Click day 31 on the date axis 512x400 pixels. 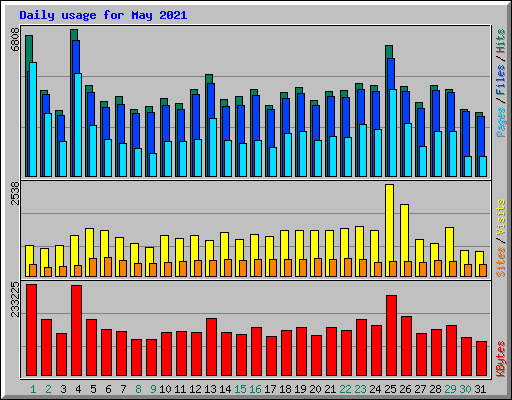(480, 389)
